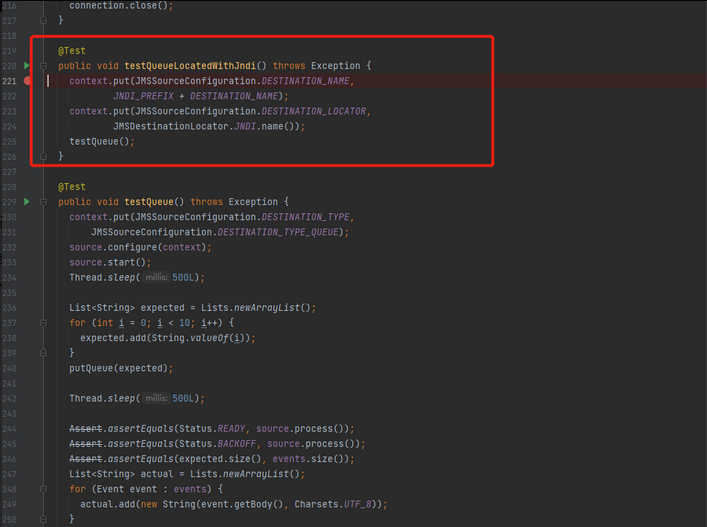
Task: Click source.start() on line 233
Action: (107, 262)
